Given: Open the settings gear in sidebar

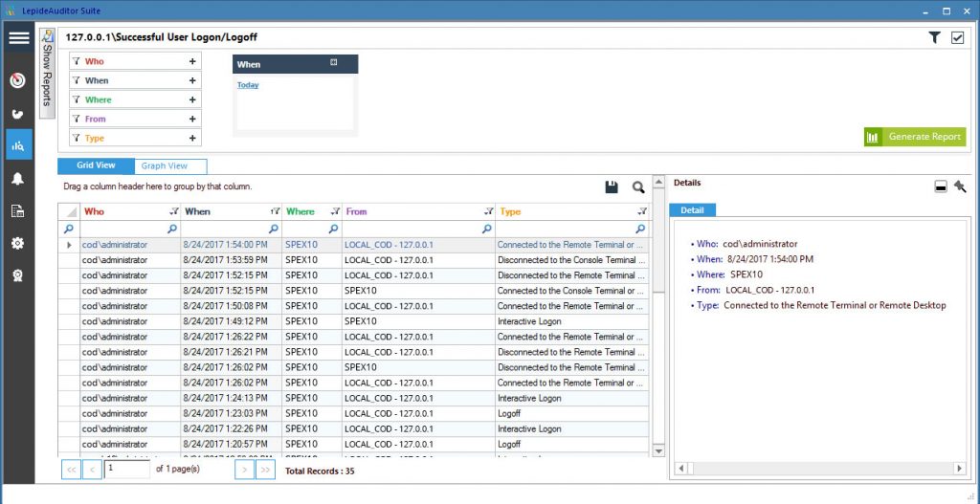Looking at the screenshot, I should tap(18, 244).
